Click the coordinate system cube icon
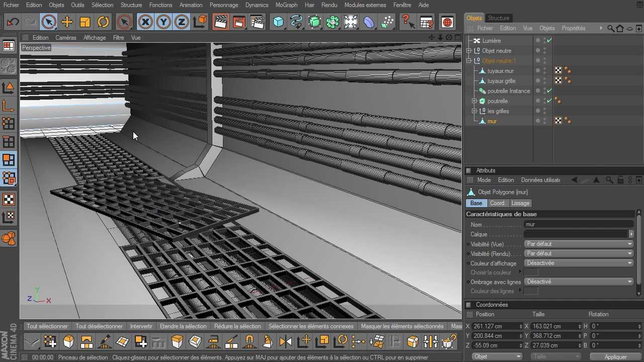The height and width of the screenshot is (362, 644). coord(200,22)
